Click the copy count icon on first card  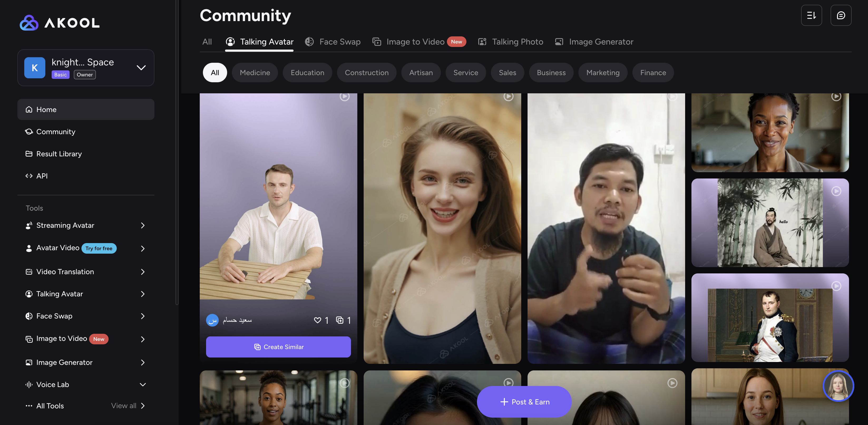click(340, 320)
